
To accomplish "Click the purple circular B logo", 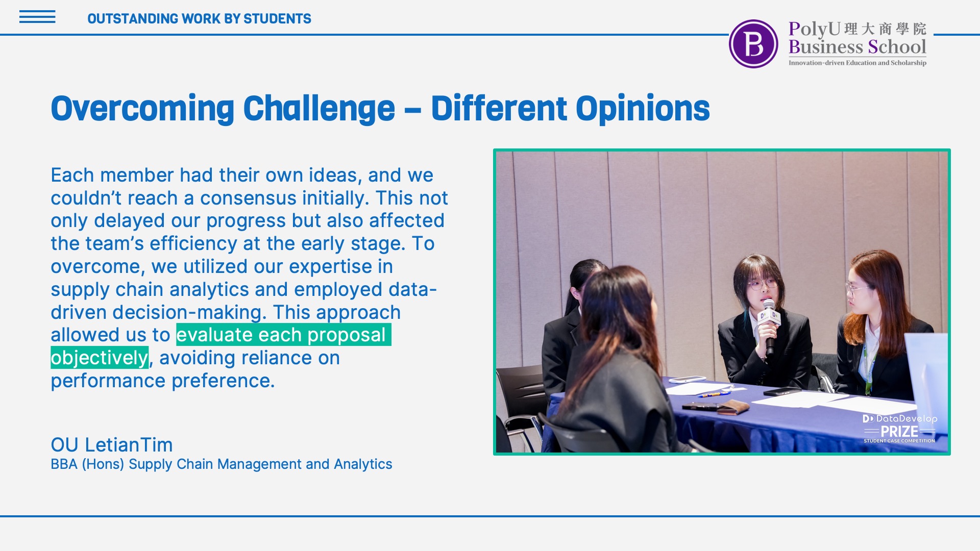I will [x=753, y=44].
